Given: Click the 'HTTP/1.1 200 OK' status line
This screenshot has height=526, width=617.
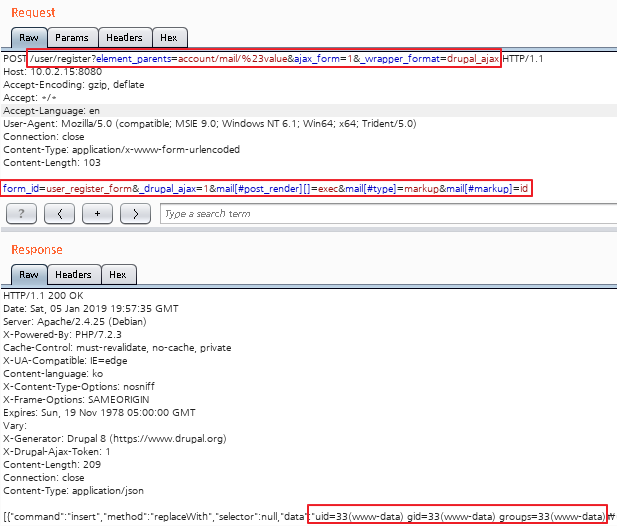Looking at the screenshot, I should tap(43, 295).
